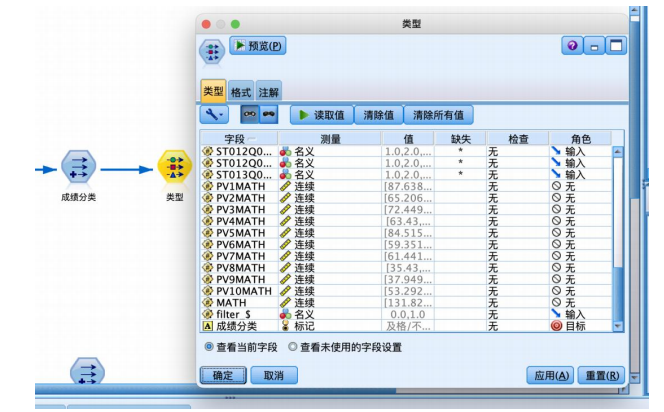Select the PV10MATH field name
The width and height of the screenshot is (664, 412).
[243, 291]
